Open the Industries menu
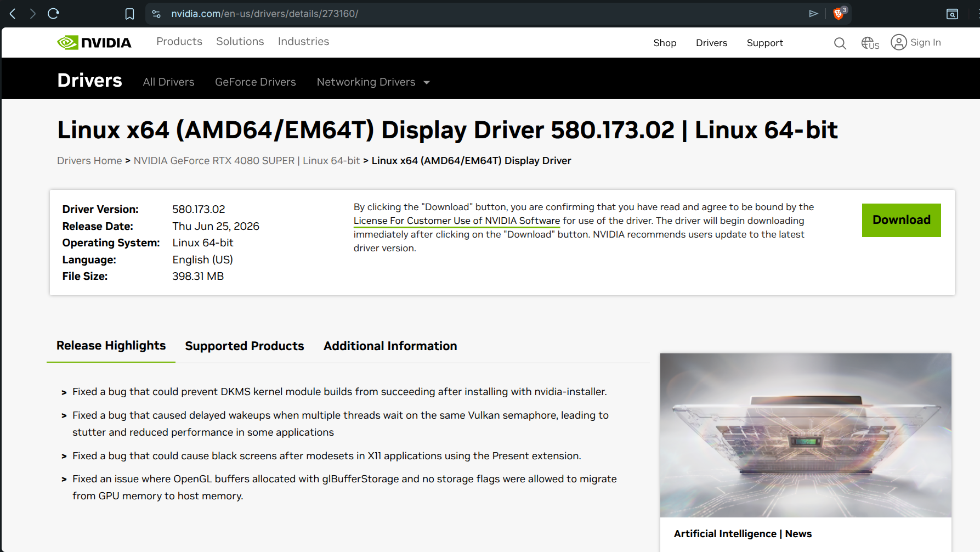 [x=303, y=42]
